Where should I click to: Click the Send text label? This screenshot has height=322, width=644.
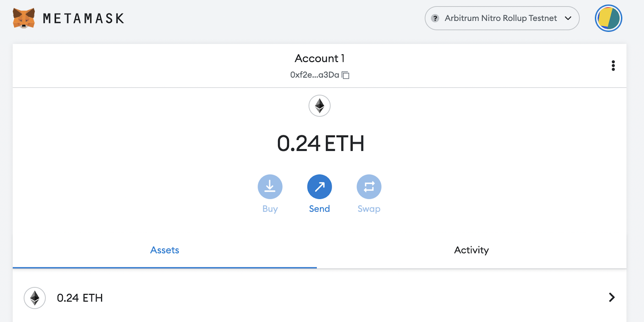tap(320, 209)
